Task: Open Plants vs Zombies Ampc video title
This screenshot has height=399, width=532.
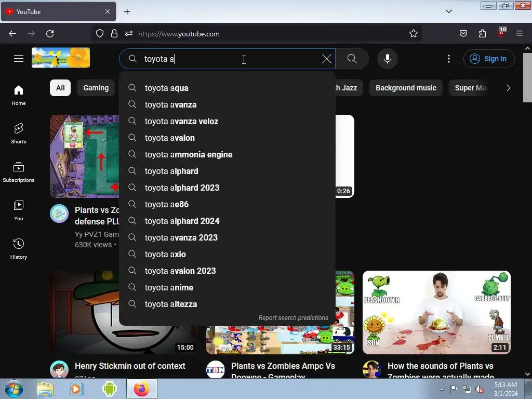Action: click(x=283, y=371)
